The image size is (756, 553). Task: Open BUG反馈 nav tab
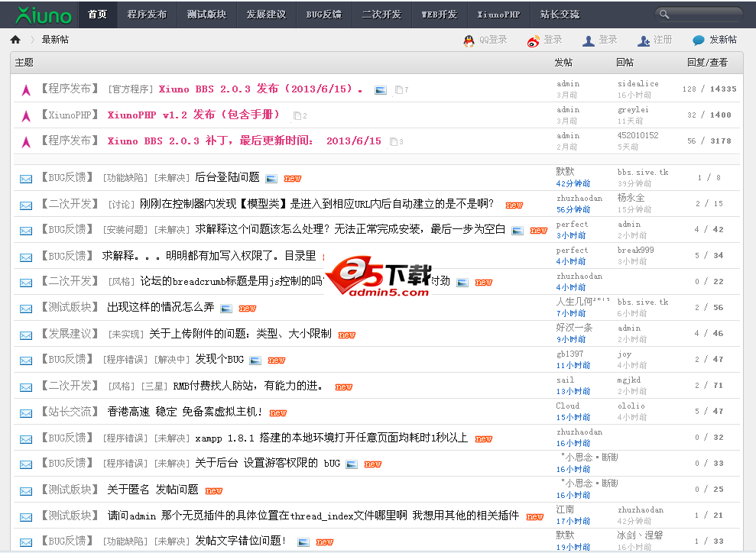(324, 15)
